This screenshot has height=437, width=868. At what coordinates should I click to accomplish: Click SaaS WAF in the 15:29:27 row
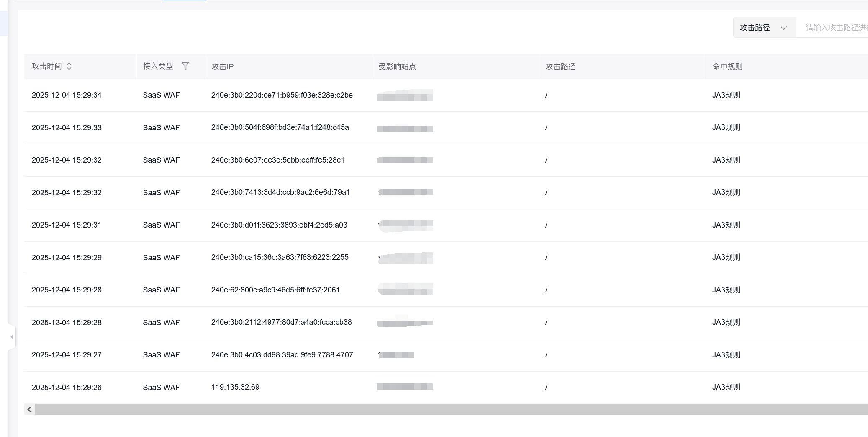point(161,355)
